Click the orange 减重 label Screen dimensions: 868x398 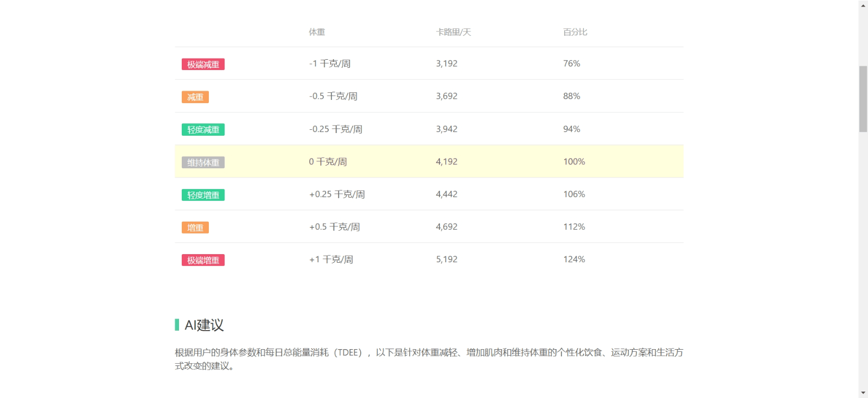[x=195, y=97]
